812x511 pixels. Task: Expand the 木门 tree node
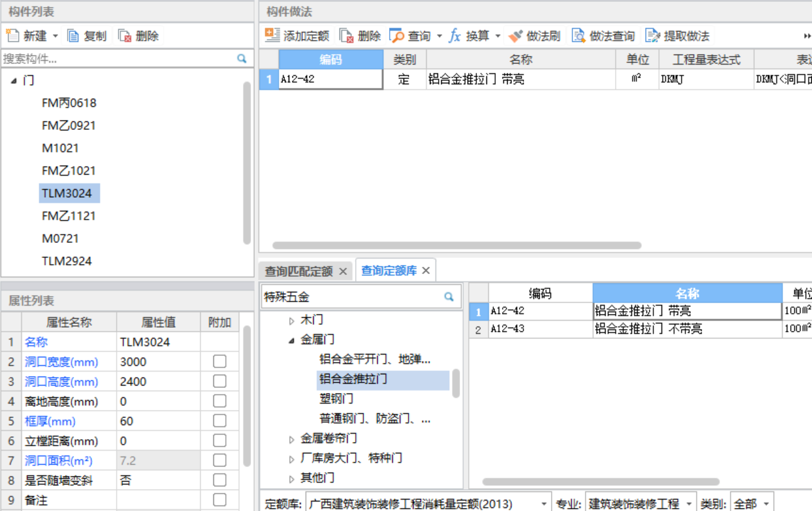[x=292, y=321]
